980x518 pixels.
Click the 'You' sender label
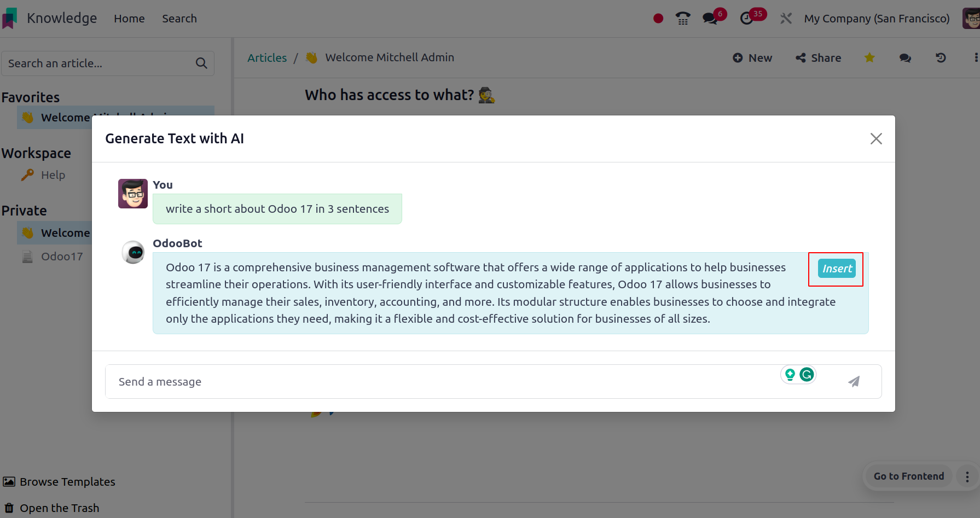click(163, 185)
